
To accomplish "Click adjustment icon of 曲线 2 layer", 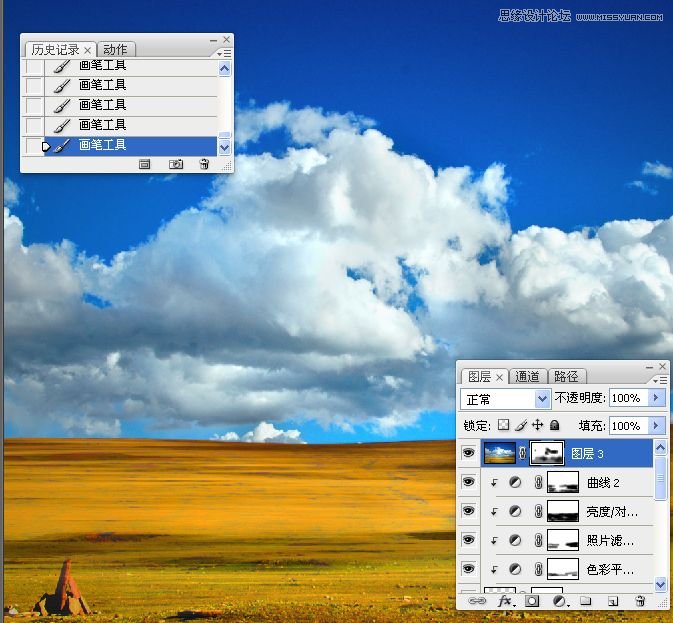I will pyautogui.click(x=515, y=482).
